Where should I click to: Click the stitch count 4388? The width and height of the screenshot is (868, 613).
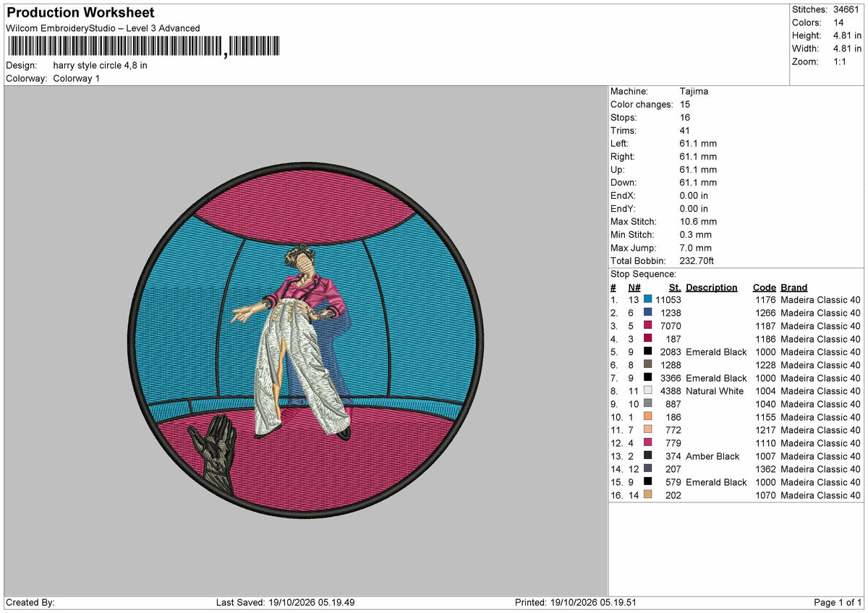pos(671,391)
